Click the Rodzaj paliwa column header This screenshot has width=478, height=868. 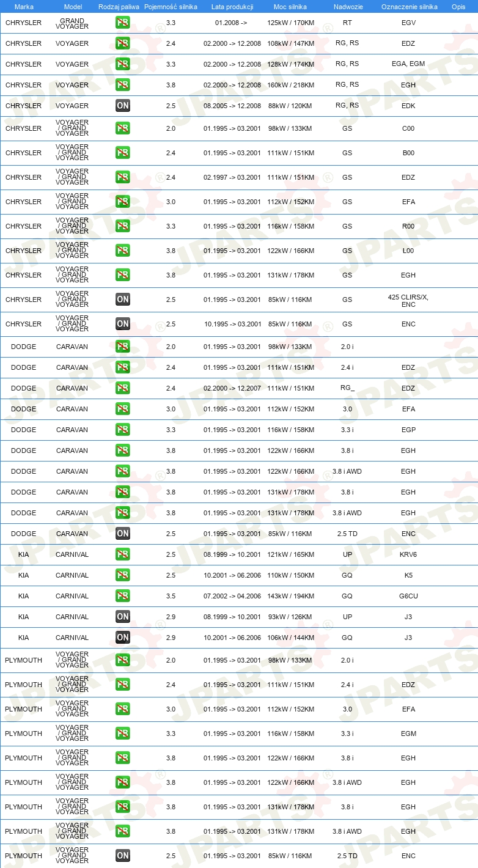(x=119, y=7)
